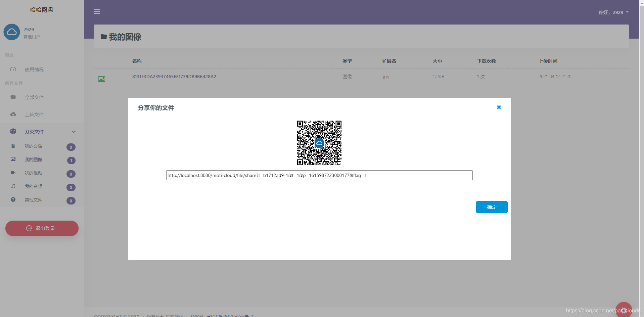Click the 上传时间 column header
Image resolution: width=644 pixels, height=317 pixels.
tap(548, 61)
